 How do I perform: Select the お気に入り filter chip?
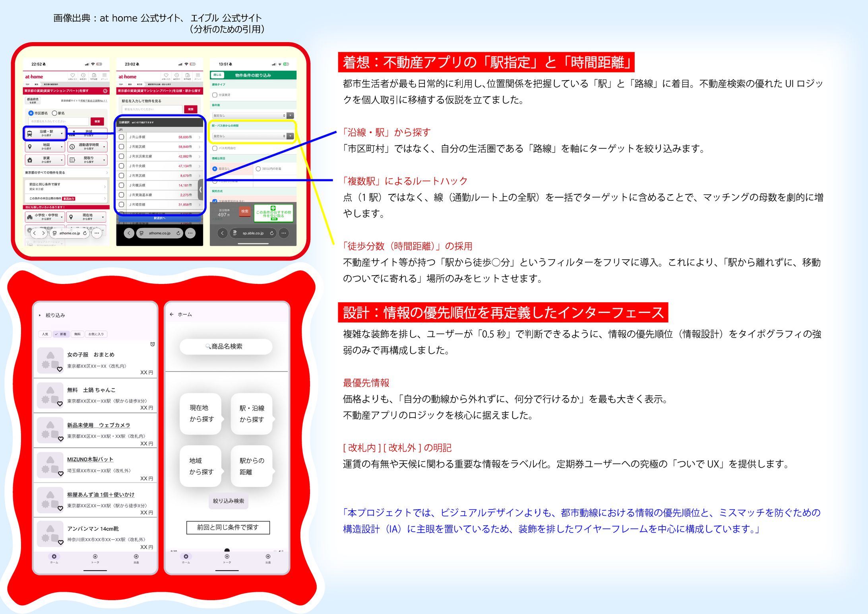point(96,334)
